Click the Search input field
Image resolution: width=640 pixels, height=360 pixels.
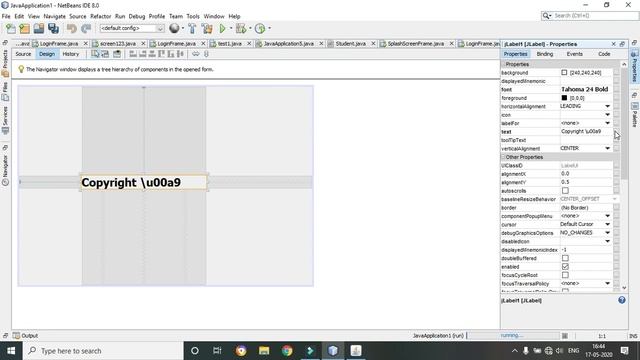coord(595,16)
